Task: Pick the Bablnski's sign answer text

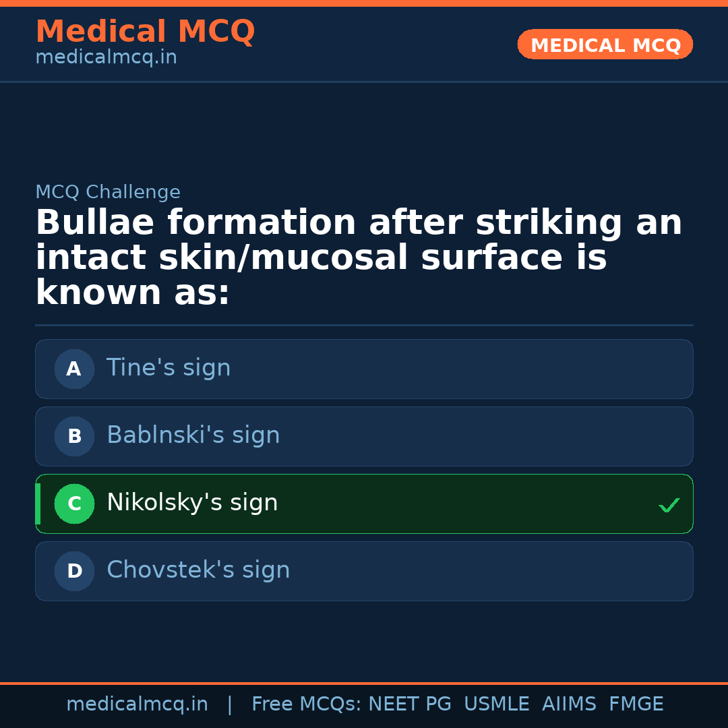Action: [x=193, y=435]
